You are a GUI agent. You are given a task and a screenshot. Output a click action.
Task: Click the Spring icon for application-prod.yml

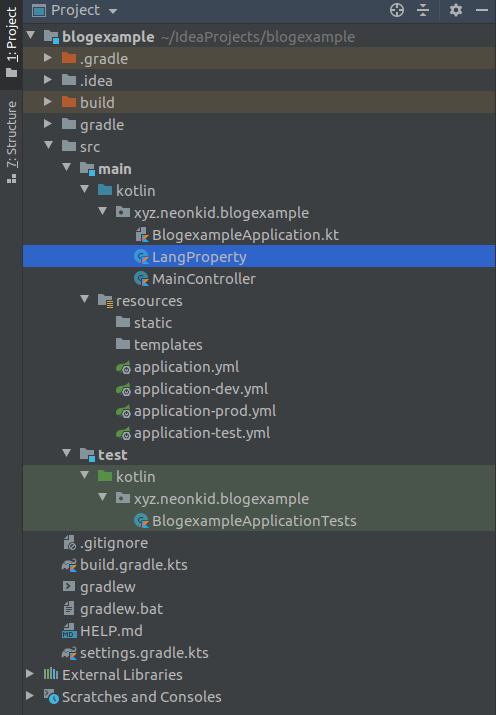coord(123,411)
